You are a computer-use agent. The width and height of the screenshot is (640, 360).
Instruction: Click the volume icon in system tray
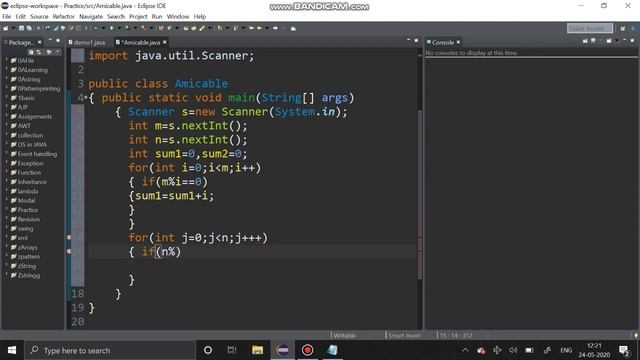point(513,350)
